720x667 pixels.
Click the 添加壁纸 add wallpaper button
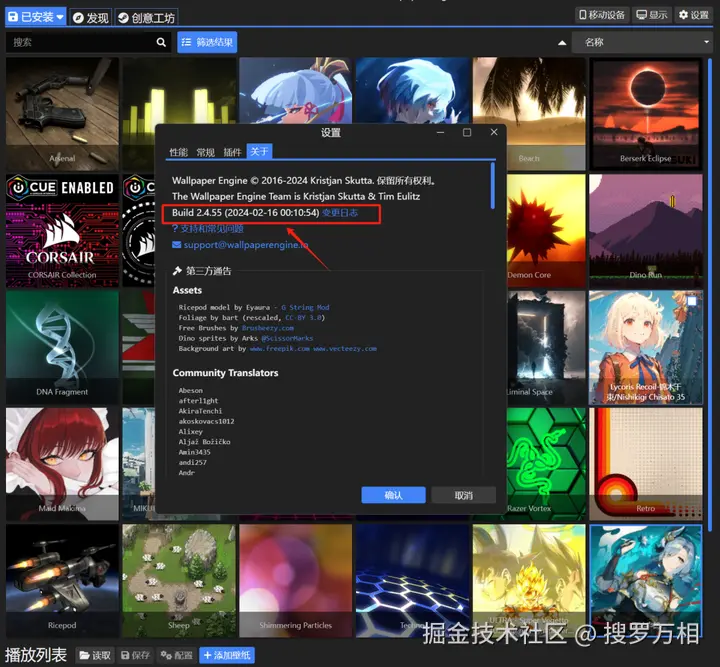[x=227, y=655]
